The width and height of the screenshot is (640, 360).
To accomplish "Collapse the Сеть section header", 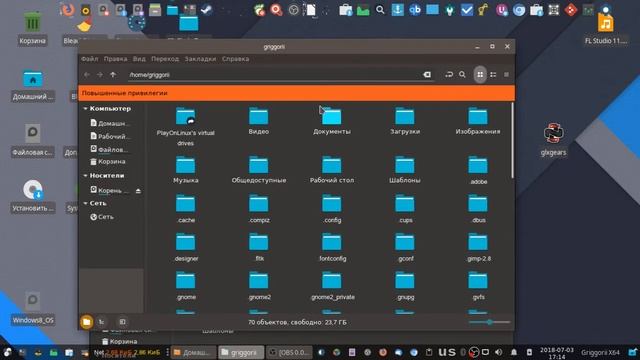I will point(85,203).
